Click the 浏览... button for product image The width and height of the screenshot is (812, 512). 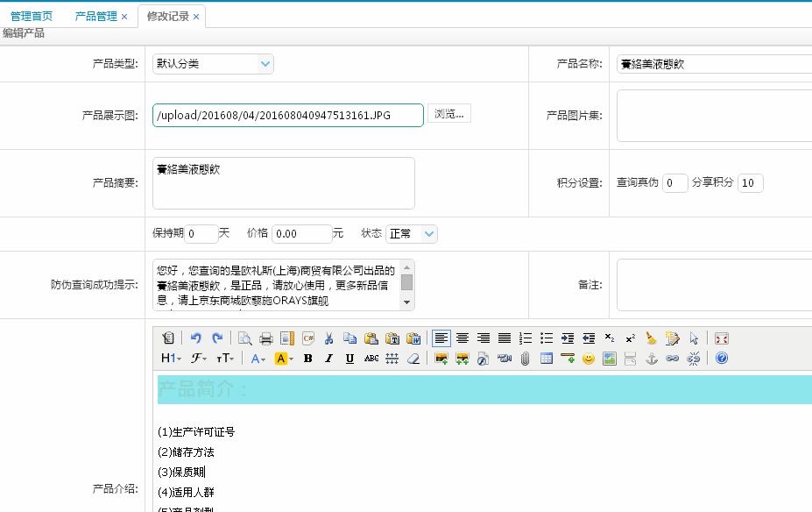448,114
